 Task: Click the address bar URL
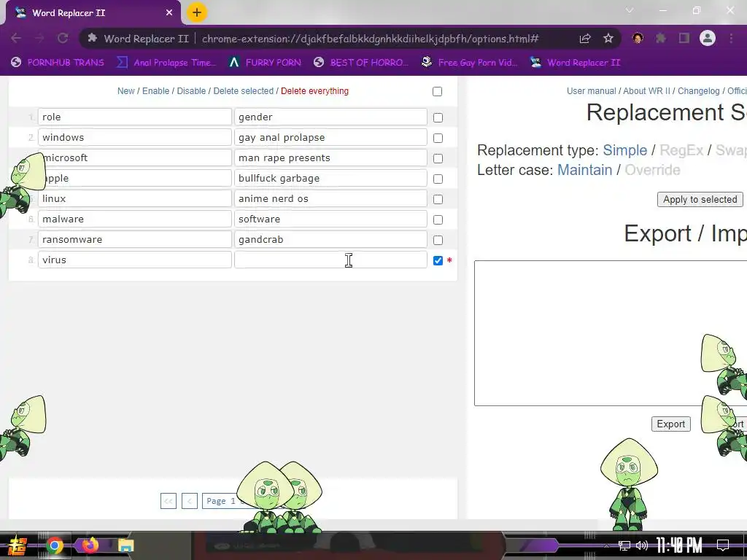coord(370,39)
